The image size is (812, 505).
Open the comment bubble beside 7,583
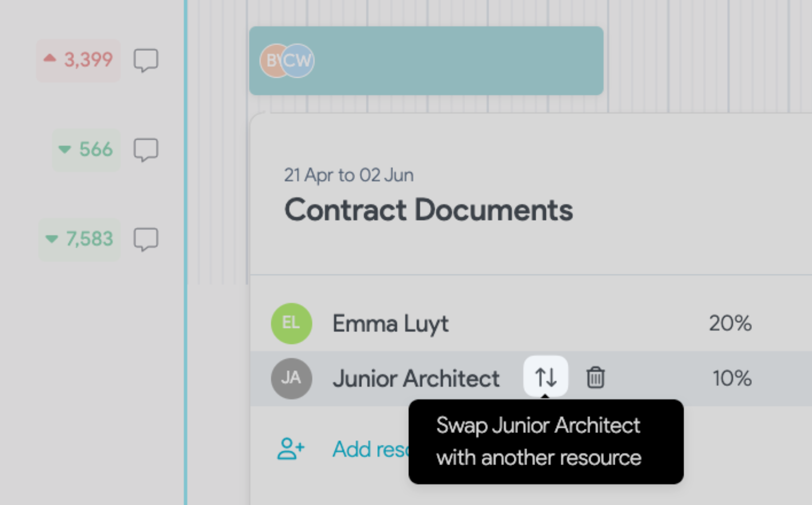(146, 239)
